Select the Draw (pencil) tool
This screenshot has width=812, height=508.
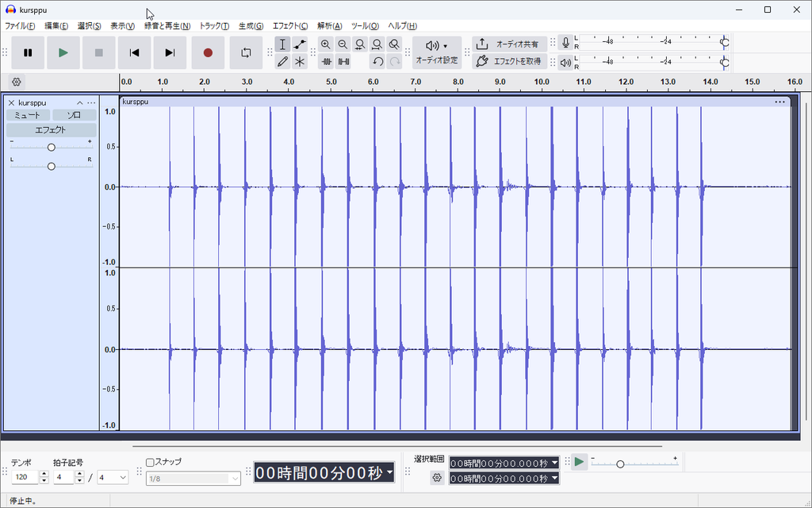coord(283,62)
